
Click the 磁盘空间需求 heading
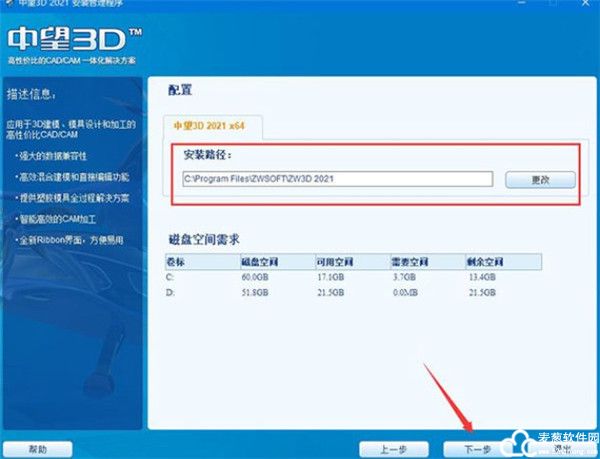tap(204, 239)
